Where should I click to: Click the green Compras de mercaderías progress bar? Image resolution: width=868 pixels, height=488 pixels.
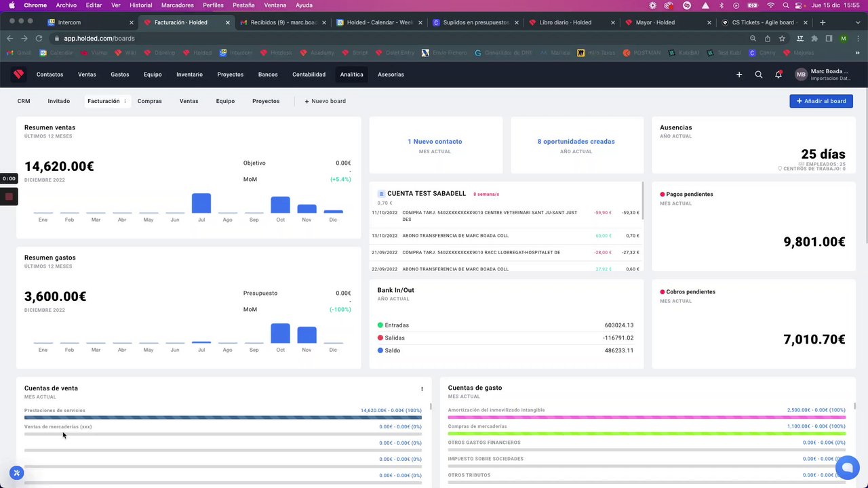pyautogui.click(x=647, y=434)
